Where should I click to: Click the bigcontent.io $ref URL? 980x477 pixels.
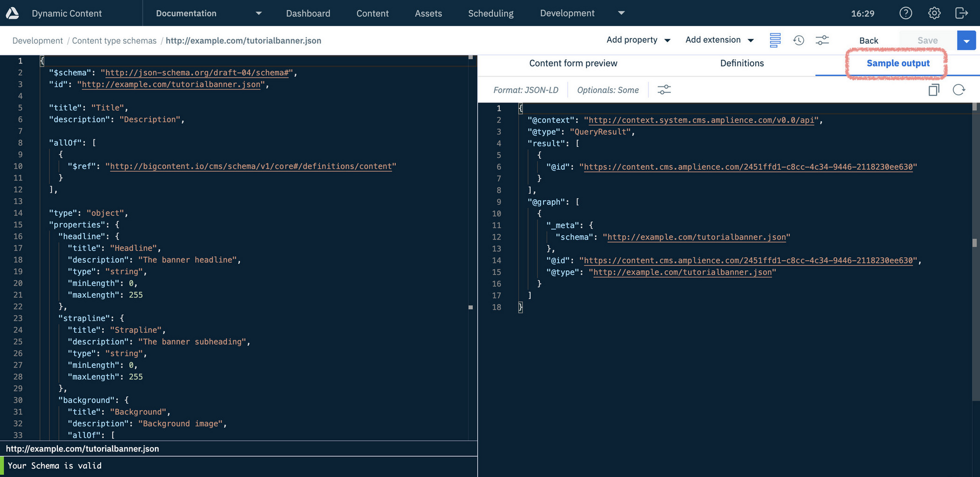pos(251,166)
